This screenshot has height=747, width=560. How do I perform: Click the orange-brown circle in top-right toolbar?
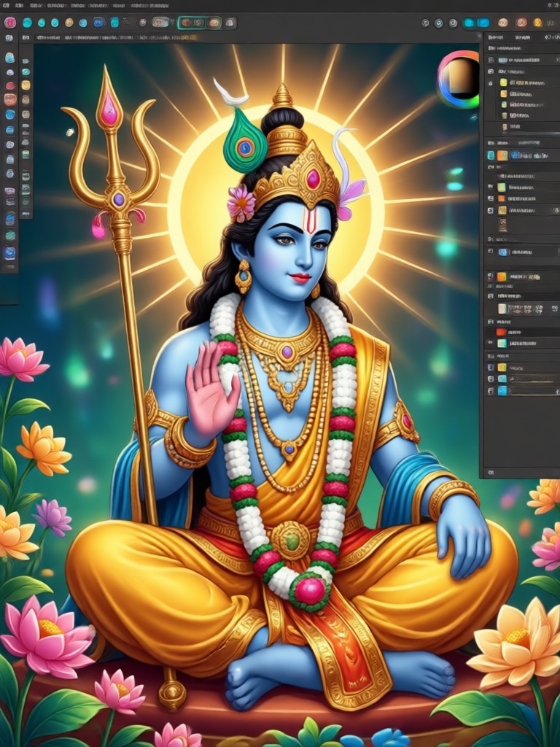521,23
